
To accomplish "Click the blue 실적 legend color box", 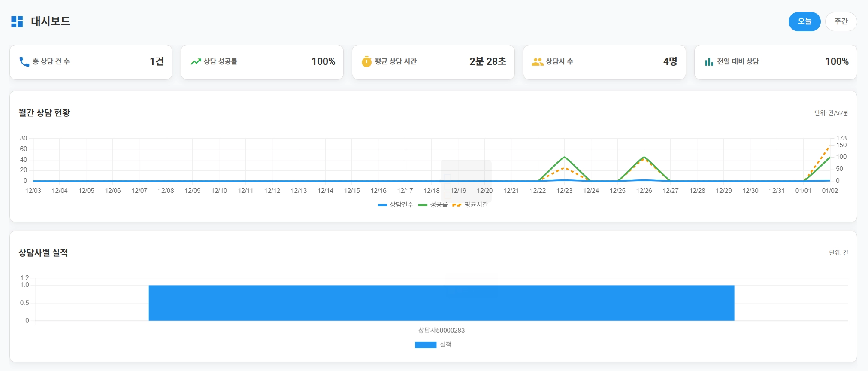I will 426,345.
